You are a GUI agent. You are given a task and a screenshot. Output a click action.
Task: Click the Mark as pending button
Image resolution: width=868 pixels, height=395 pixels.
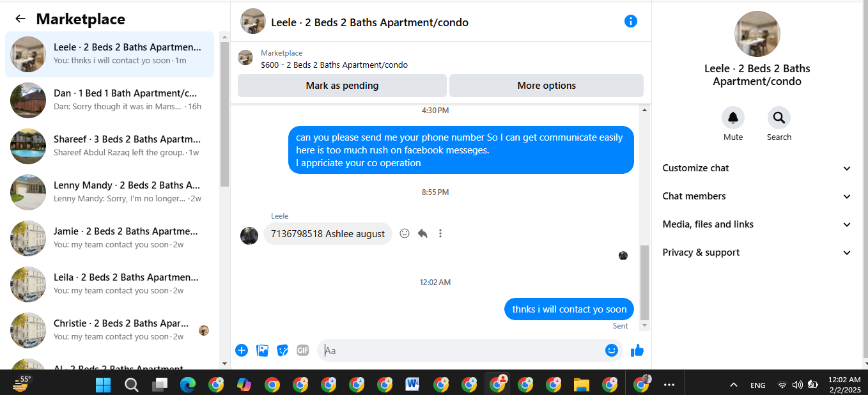(x=342, y=86)
